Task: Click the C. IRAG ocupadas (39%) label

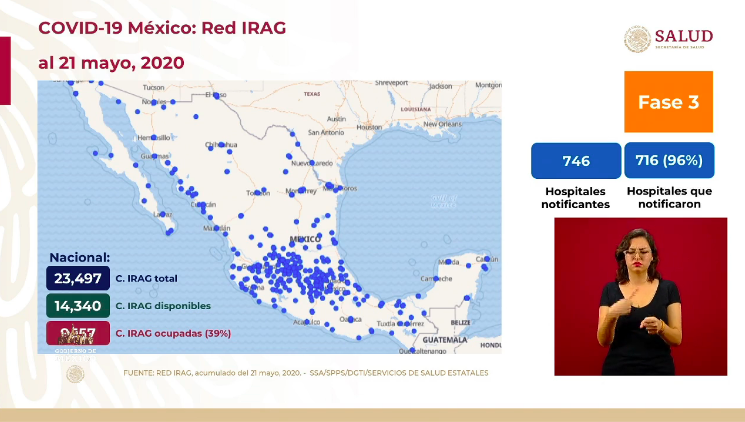Action: coord(165,333)
